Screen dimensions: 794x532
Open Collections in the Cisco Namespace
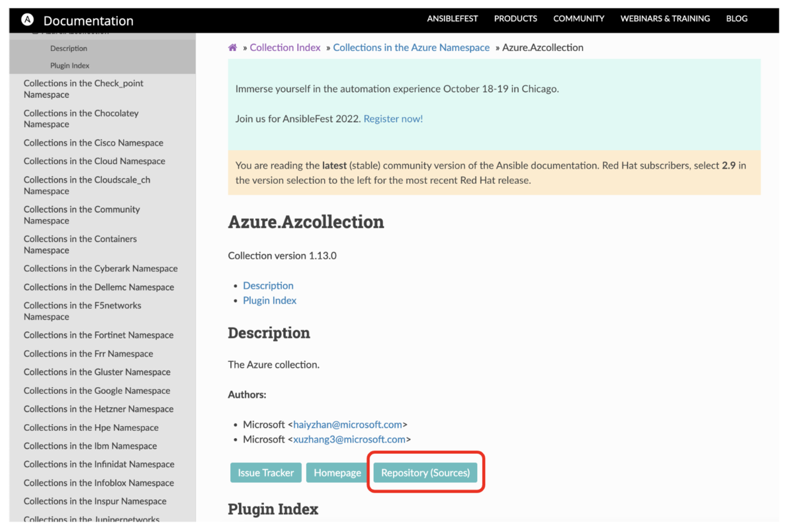click(93, 143)
